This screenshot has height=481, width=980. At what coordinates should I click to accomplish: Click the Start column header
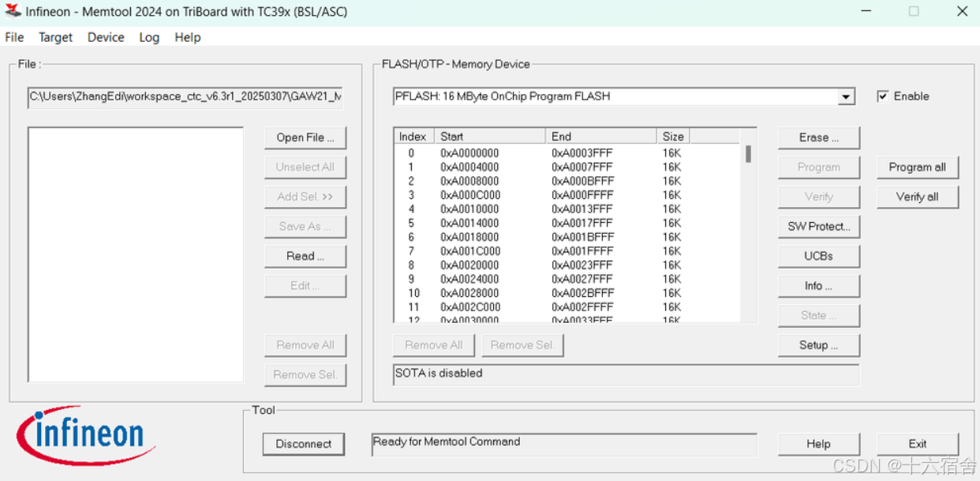click(x=490, y=137)
